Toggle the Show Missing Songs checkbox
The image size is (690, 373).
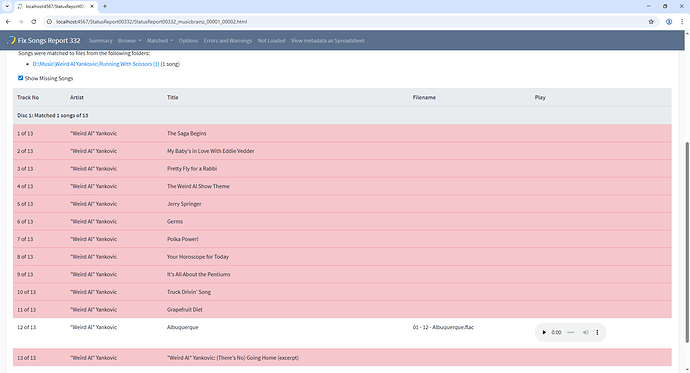[x=20, y=78]
